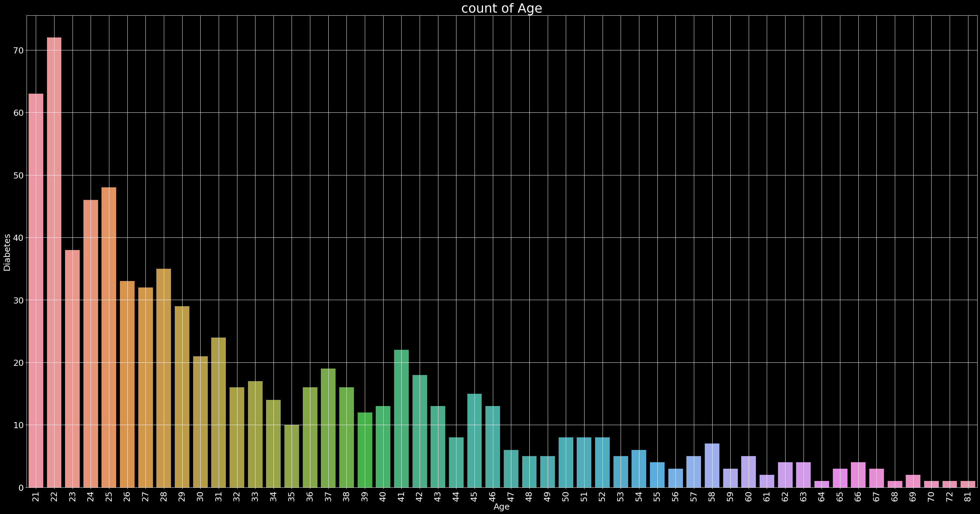
Task: Click the y-axis tick label '30'
Action: (19, 300)
